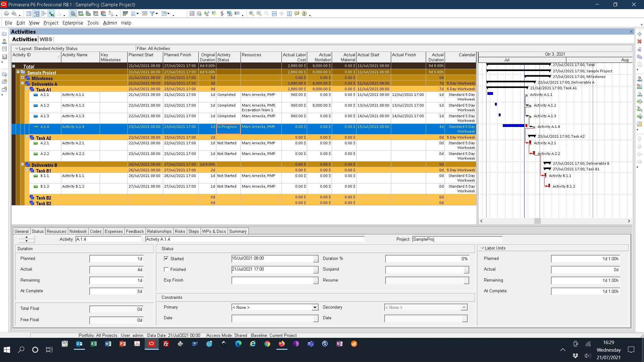Expand the Milestones WBS node
The height and width of the screenshot is (362, 644).
coord(22,78)
